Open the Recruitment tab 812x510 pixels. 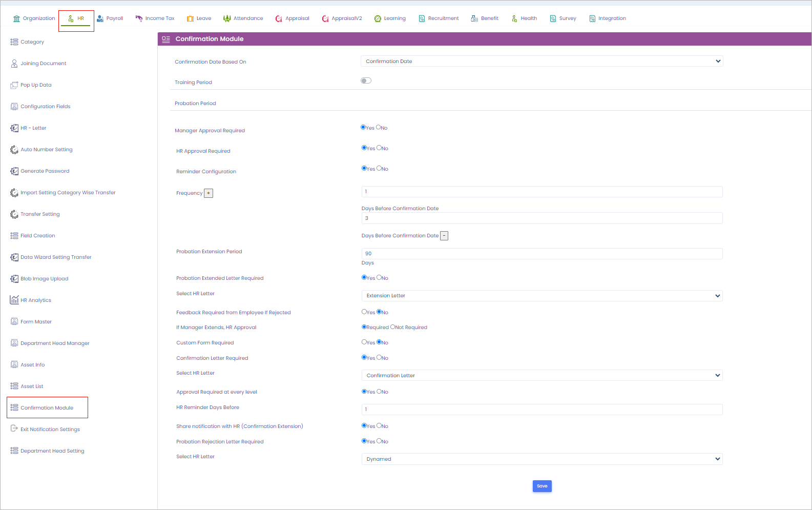point(439,18)
